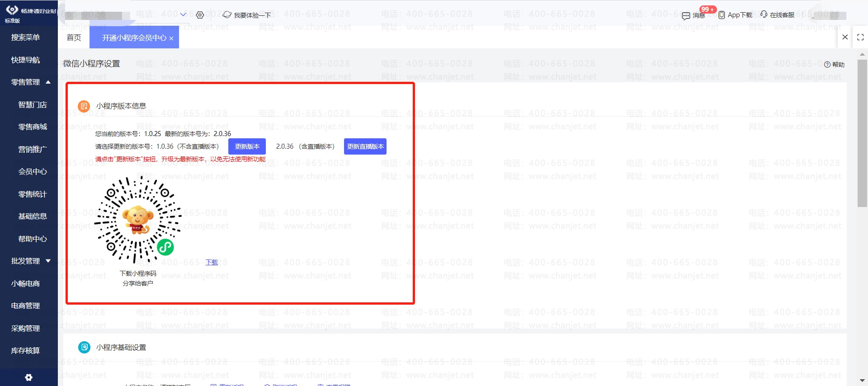Click the latest version number 2.0.36 text
This screenshot has width=868, height=386.
click(222, 134)
